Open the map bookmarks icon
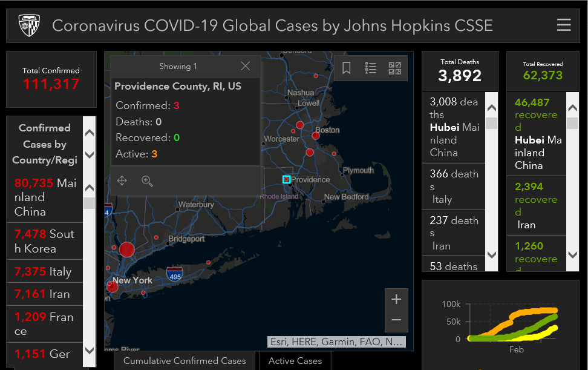This screenshot has width=588, height=370. 346,68
